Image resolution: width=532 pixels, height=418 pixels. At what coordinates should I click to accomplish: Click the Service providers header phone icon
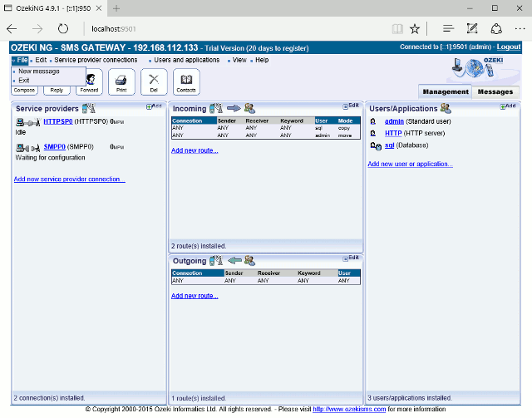pyautogui.click(x=89, y=108)
